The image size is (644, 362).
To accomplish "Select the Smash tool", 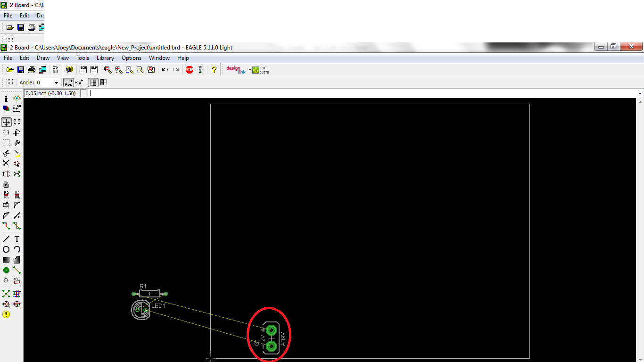I will [6, 205].
